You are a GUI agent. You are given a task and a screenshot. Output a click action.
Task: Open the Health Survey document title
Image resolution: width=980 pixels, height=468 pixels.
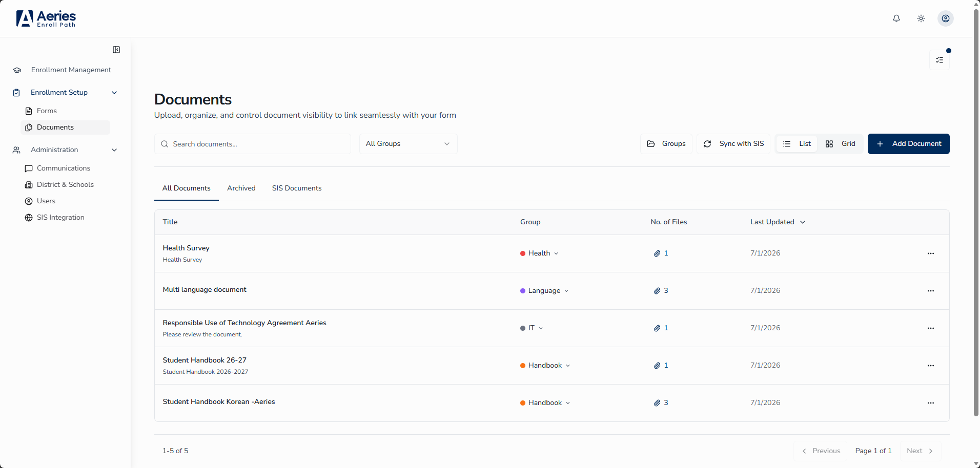(186, 248)
